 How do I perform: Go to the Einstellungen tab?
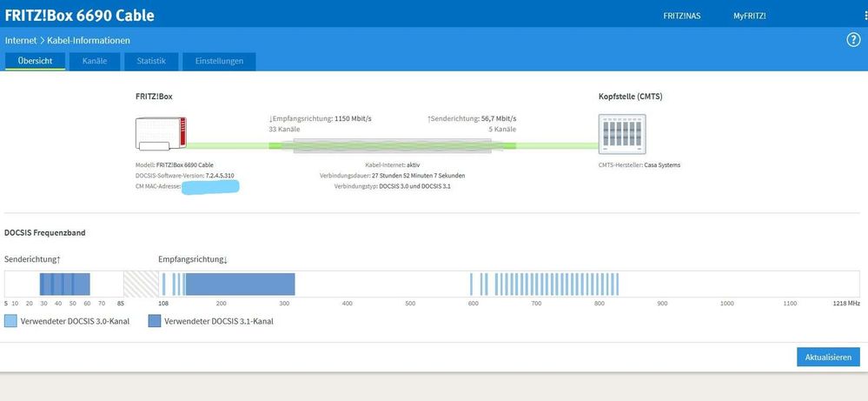(x=219, y=61)
